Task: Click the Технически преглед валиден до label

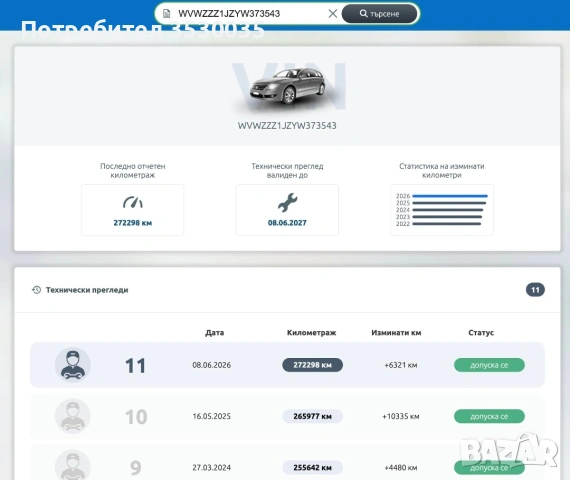Action: point(287,171)
